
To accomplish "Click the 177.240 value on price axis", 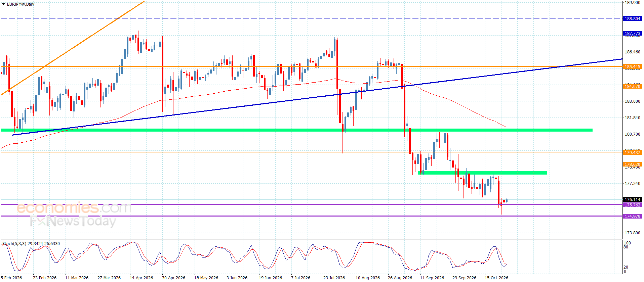I will point(632,184).
